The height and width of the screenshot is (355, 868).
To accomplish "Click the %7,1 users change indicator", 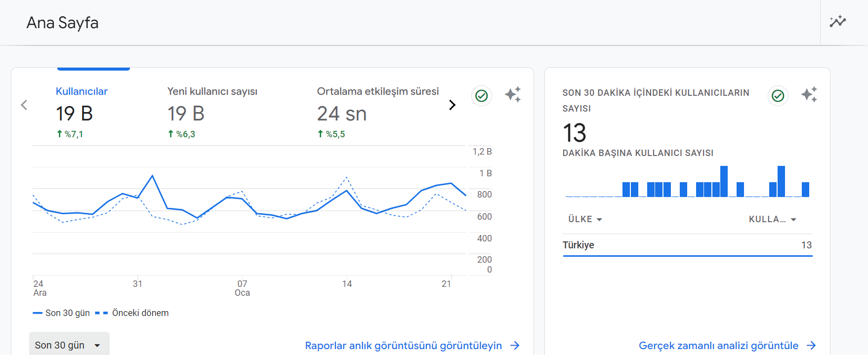I will 70,134.
